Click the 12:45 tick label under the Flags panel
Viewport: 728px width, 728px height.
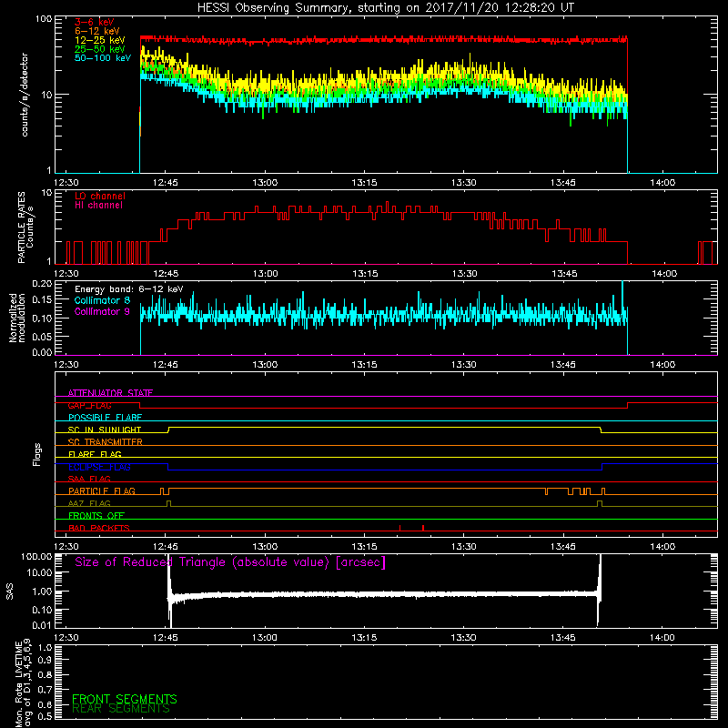click(x=166, y=547)
